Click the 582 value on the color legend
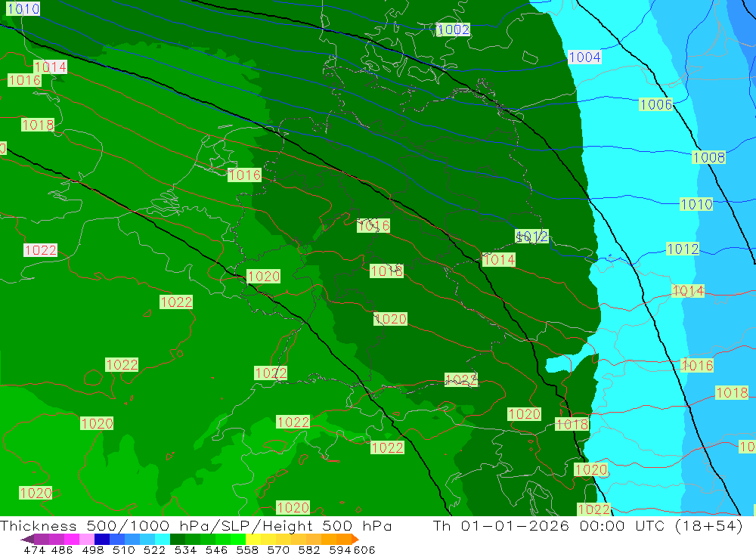The height and width of the screenshot is (554, 756). coord(308,550)
